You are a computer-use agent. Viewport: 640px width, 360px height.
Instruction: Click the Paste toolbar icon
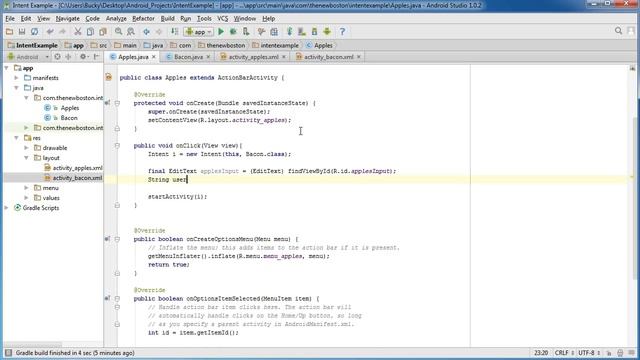(103, 31)
